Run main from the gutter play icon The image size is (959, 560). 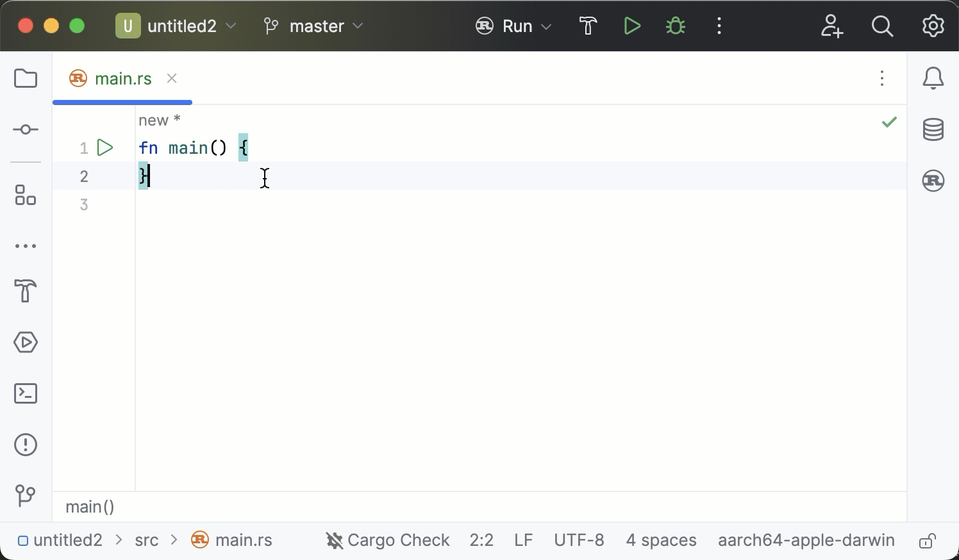pyautogui.click(x=105, y=148)
